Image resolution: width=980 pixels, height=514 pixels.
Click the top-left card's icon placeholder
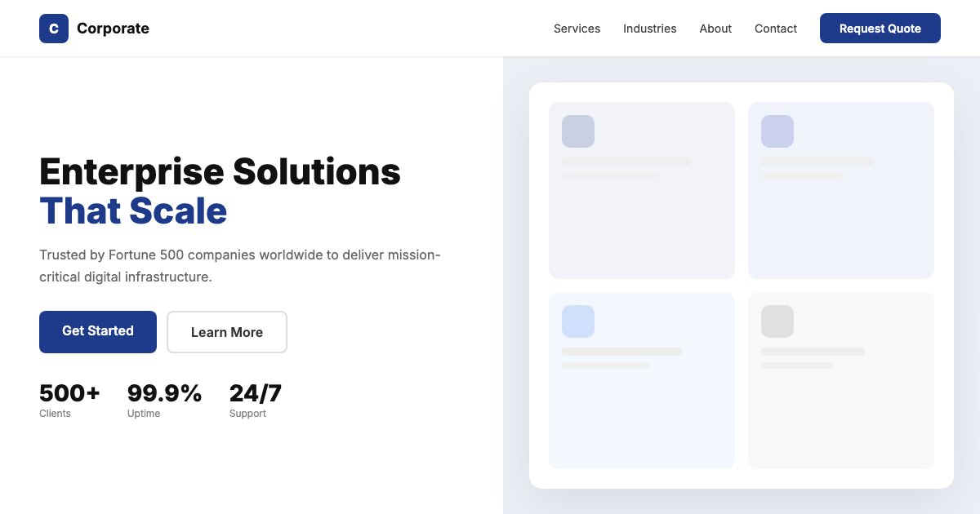(577, 131)
